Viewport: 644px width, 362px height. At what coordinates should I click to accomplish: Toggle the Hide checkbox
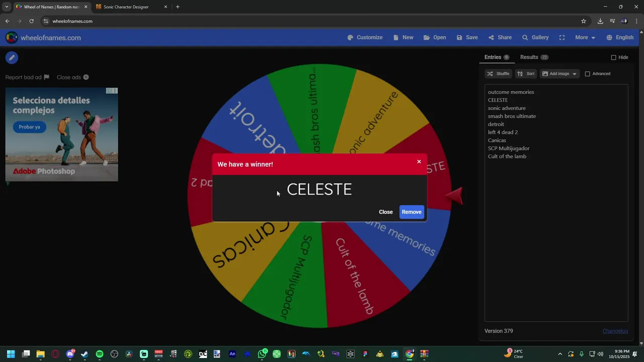click(613, 57)
